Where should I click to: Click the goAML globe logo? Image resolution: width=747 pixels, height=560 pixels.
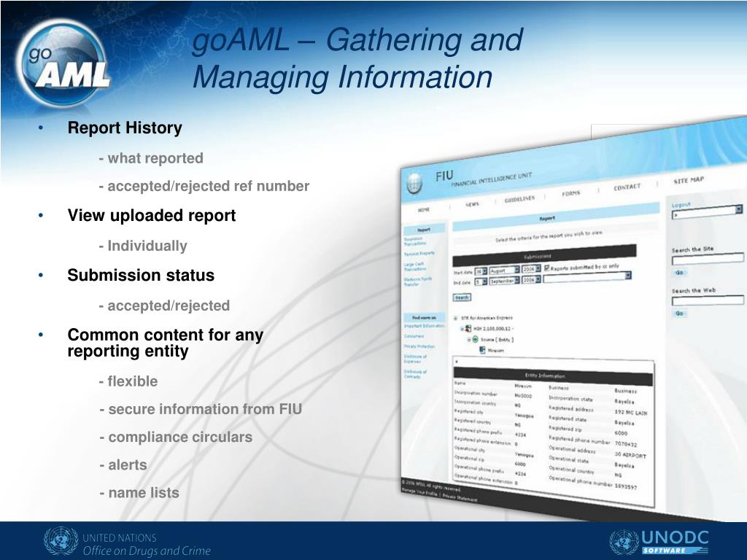point(63,63)
